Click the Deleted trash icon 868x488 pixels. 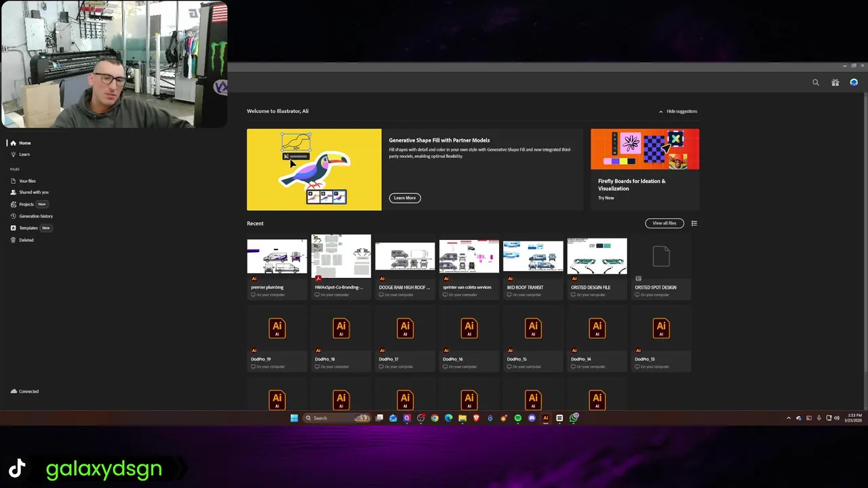(13, 240)
